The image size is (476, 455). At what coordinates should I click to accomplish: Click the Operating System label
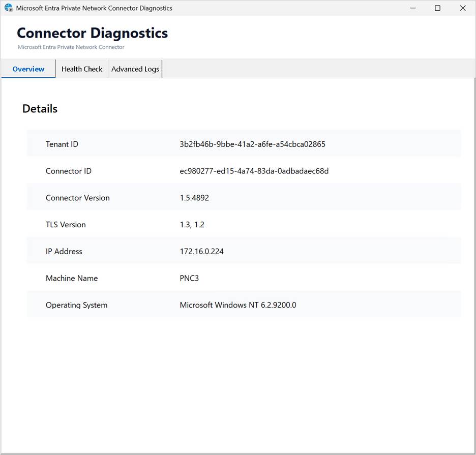(76, 305)
